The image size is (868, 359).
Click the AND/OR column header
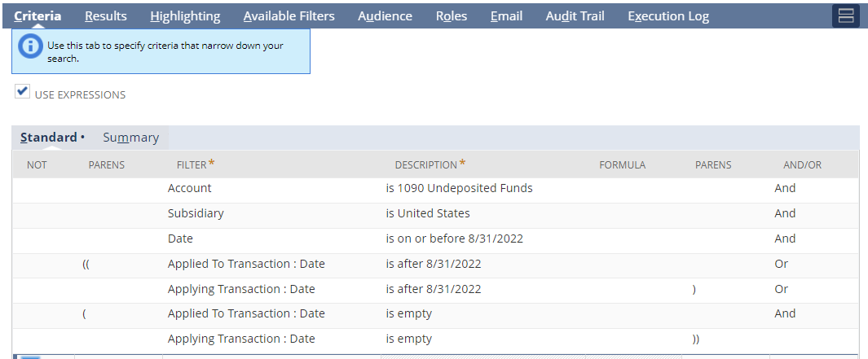click(803, 164)
